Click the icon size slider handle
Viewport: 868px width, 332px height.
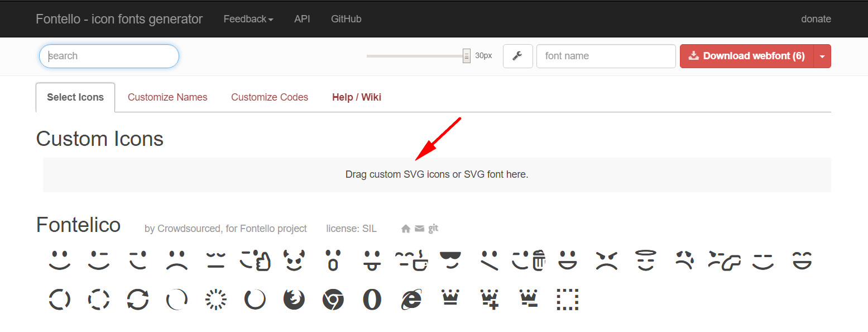tap(467, 55)
